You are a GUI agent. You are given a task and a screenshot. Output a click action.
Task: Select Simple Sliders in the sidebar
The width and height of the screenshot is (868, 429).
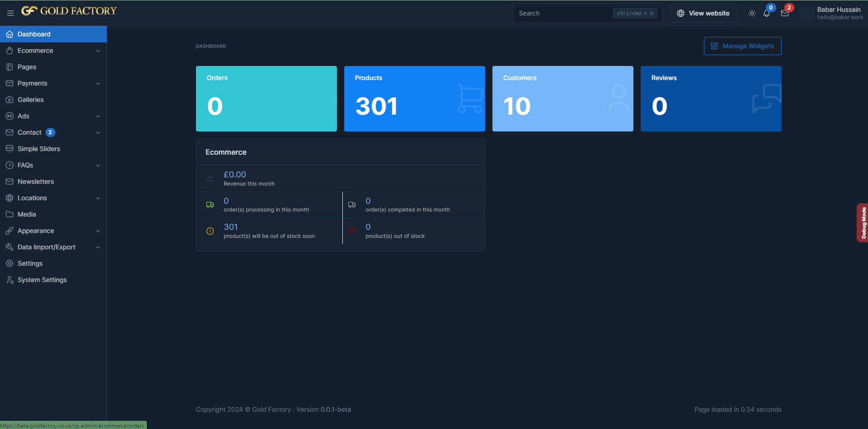tap(39, 149)
